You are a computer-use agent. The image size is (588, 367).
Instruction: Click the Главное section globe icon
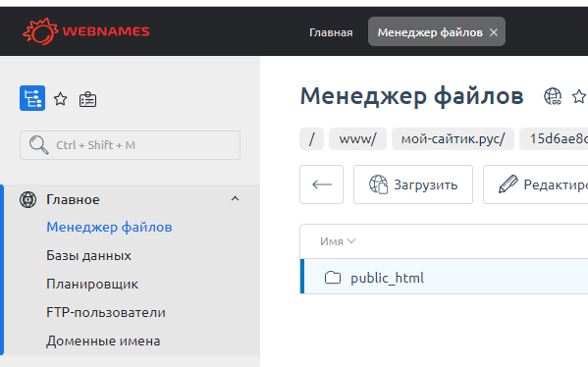tap(28, 199)
